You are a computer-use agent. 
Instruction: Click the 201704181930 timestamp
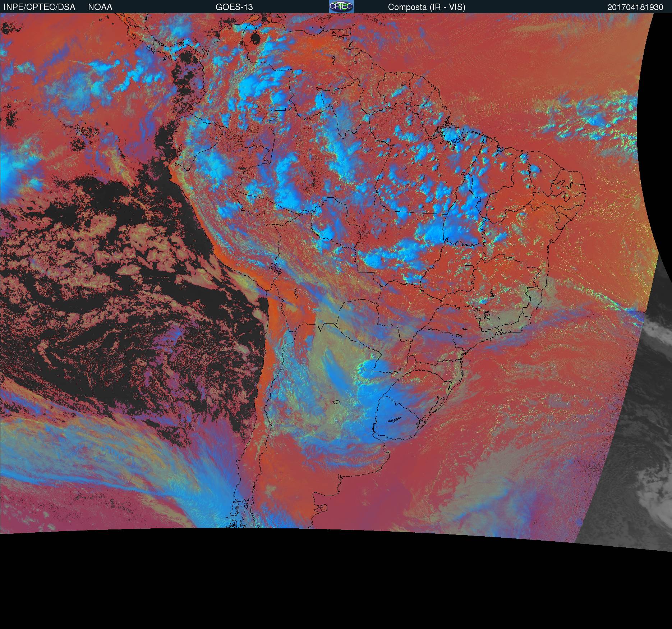[x=635, y=7]
